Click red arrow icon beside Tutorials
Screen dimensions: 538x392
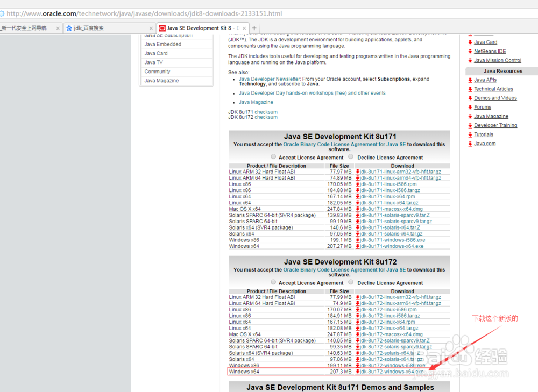pos(470,135)
